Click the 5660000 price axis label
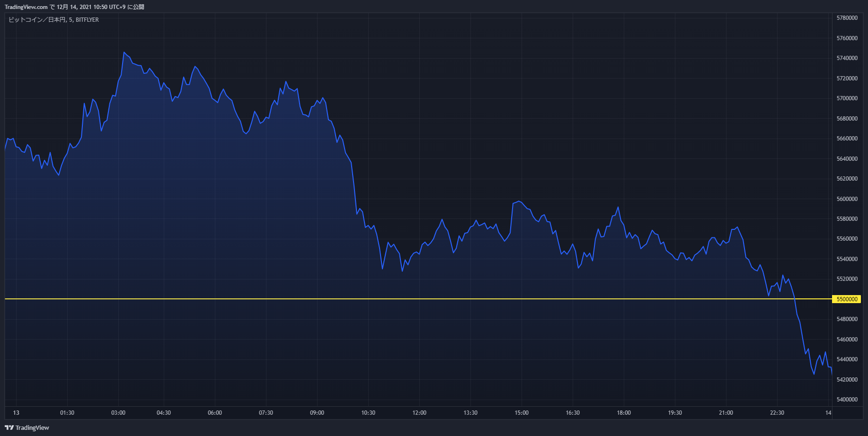This screenshot has width=868, height=436. tap(847, 139)
